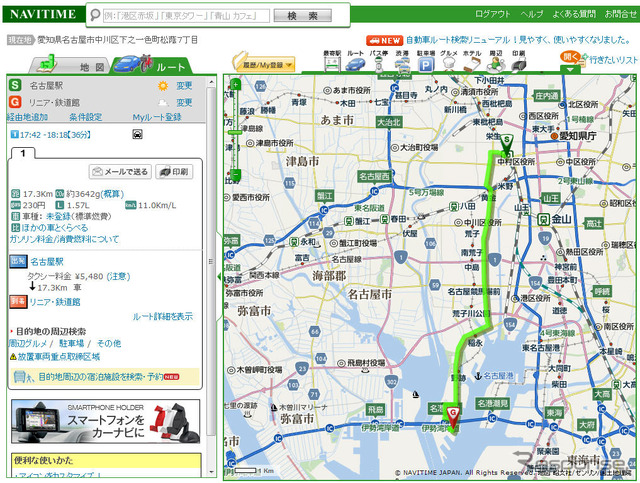Click the parking (駐車場) P icon
640x483 pixels.
(x=426, y=65)
